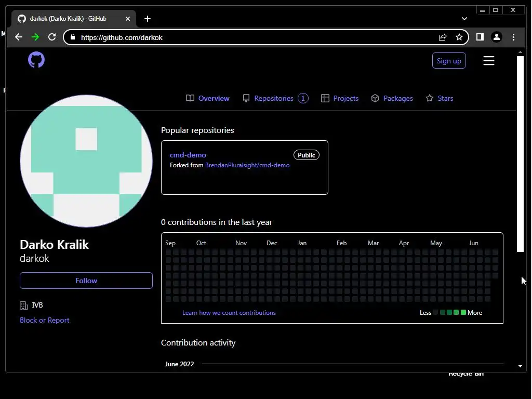Viewport: 532px width, 399px height.
Task: Open the Projects tab
Action: coord(340,98)
